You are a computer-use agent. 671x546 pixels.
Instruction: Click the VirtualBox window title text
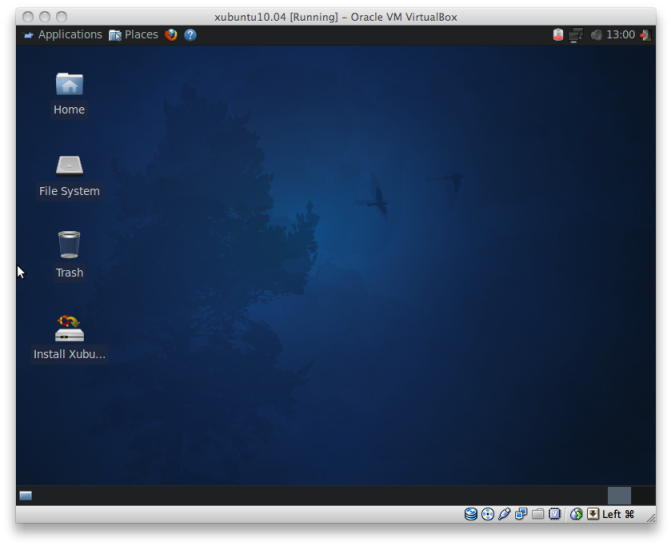pos(336,17)
